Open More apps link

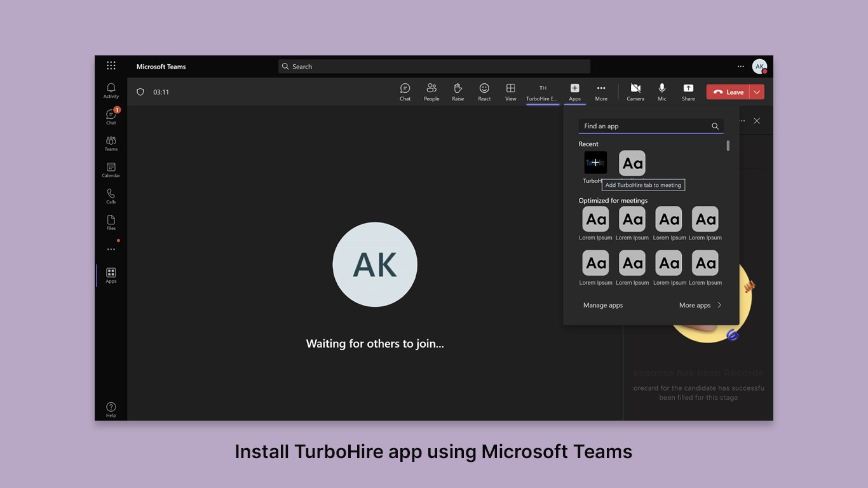click(x=695, y=305)
